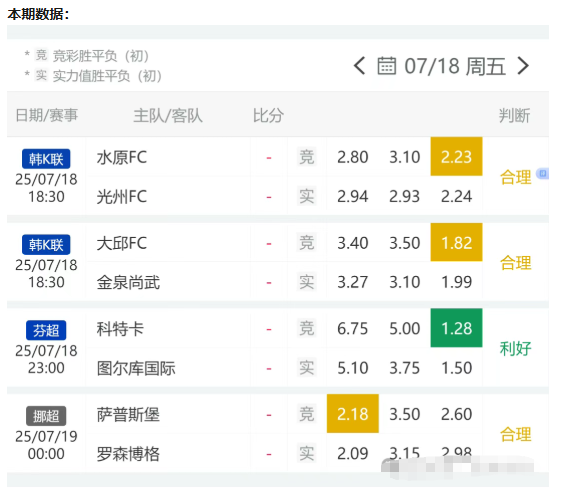570x492 pixels.
Task: Click the 07/18 周五 date text
Action: point(455,66)
